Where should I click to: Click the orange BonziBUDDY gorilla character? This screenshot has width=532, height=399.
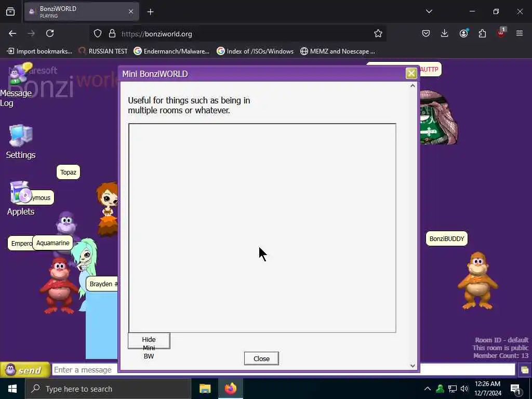pyautogui.click(x=478, y=281)
